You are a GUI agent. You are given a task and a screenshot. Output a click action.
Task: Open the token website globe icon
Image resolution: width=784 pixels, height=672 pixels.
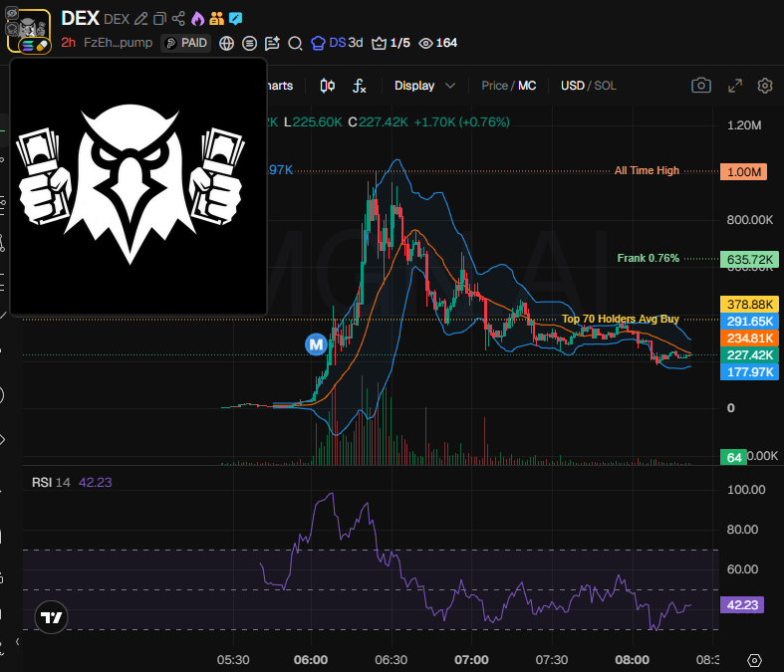tap(226, 44)
